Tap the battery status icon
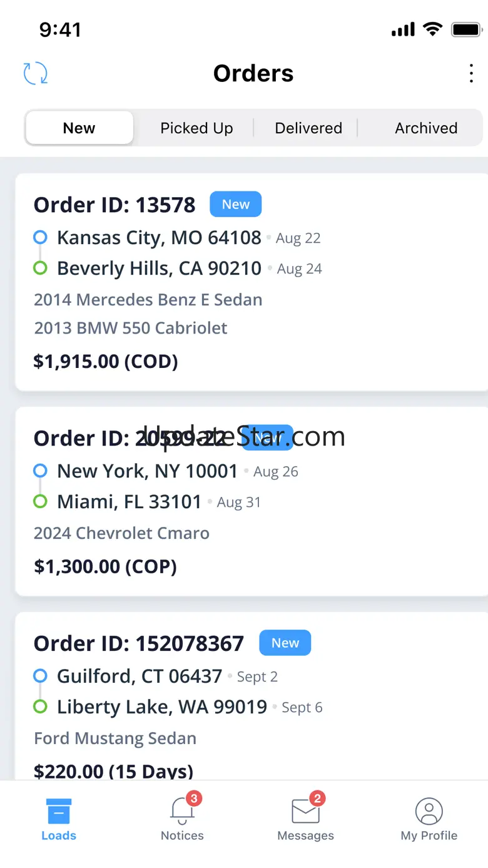Screen dimensions: 488x868 465,29
